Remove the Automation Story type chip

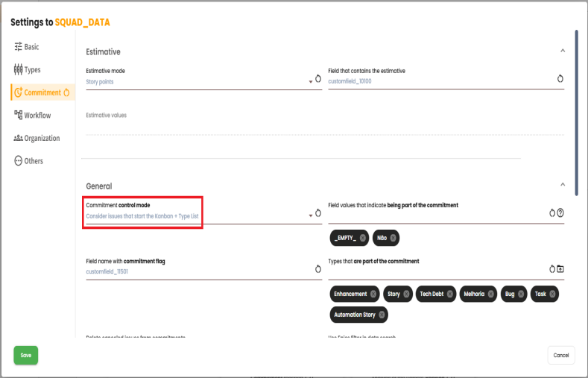coord(382,315)
